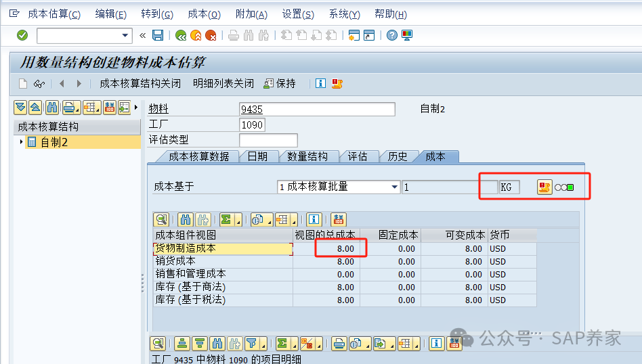This screenshot has height=364, width=642.
Task: Click the 工厂 field containing 1090
Action: pos(252,124)
